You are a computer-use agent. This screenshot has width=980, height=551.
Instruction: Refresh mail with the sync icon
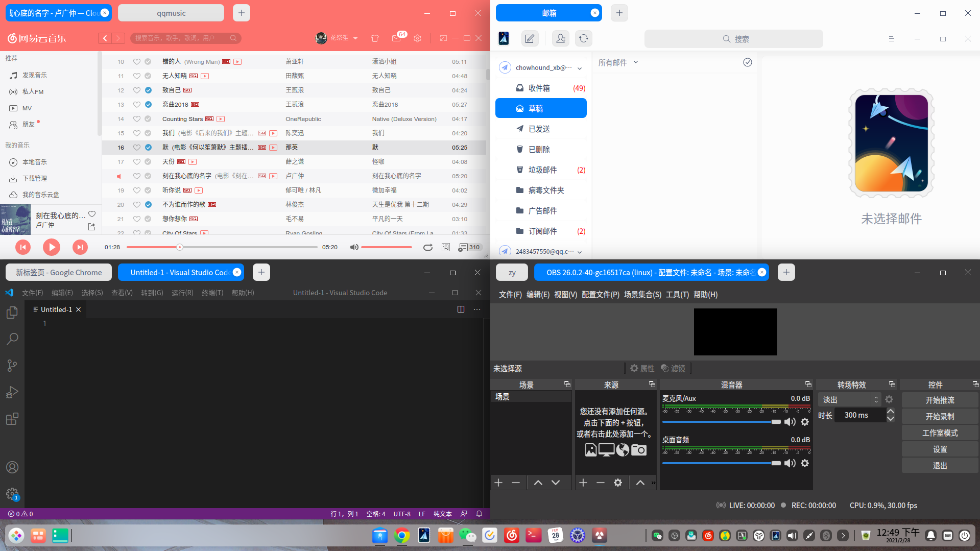click(x=584, y=38)
